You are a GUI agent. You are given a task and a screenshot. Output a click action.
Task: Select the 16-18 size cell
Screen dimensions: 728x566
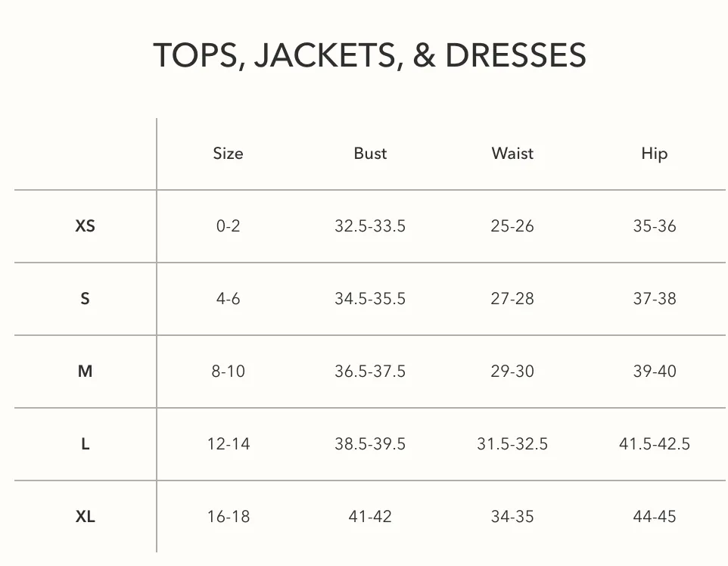click(x=228, y=516)
